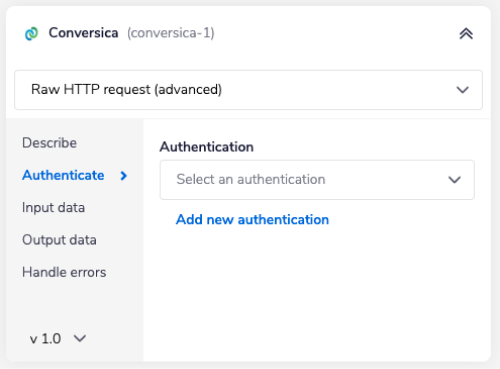The width and height of the screenshot is (500, 369).
Task: Open the Handle errors section
Action: (64, 272)
